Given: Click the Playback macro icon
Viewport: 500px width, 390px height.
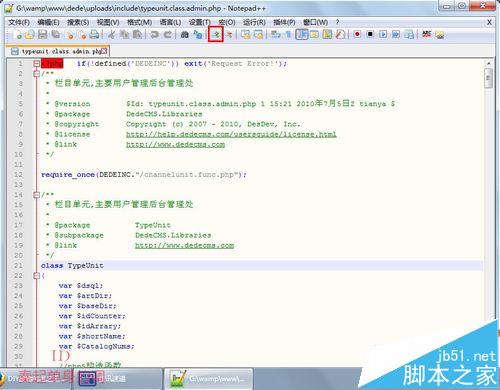Looking at the screenshot, I should point(383,34).
